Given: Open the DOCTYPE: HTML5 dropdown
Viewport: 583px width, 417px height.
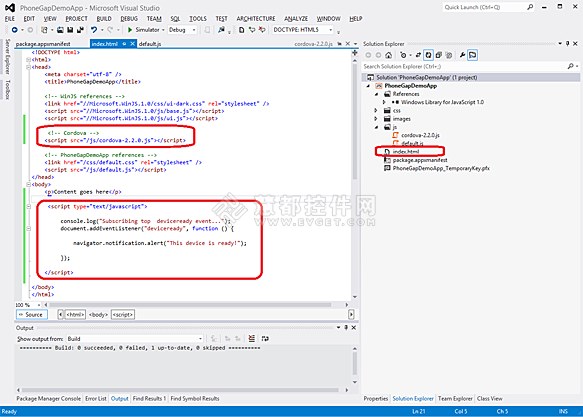Looking at the screenshot, I should pyautogui.click(x=331, y=30).
